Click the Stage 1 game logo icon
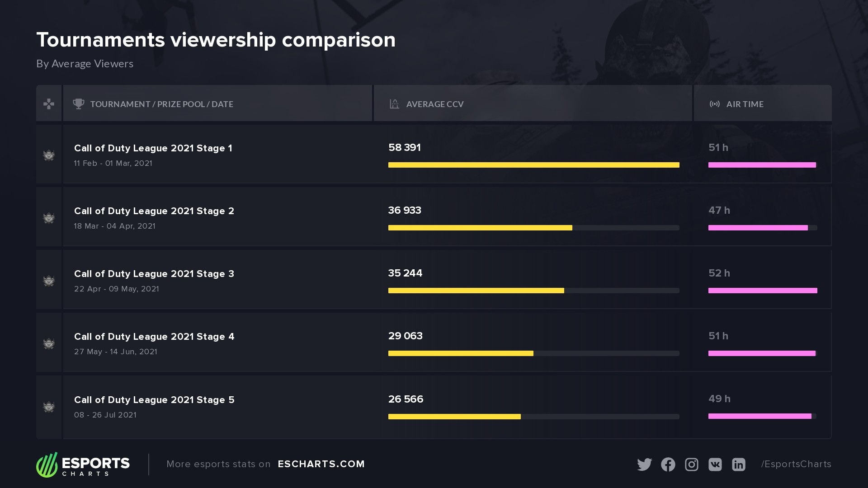 point(49,155)
